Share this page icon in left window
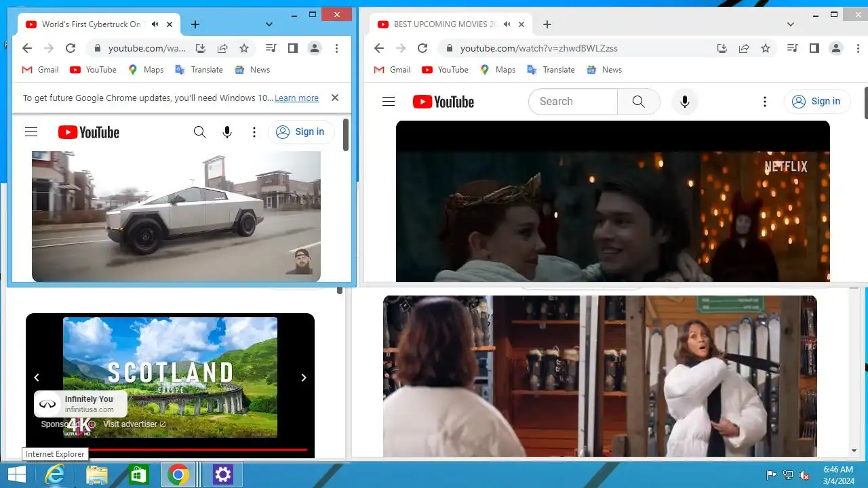Viewport: 868px width, 488px height. (222, 48)
